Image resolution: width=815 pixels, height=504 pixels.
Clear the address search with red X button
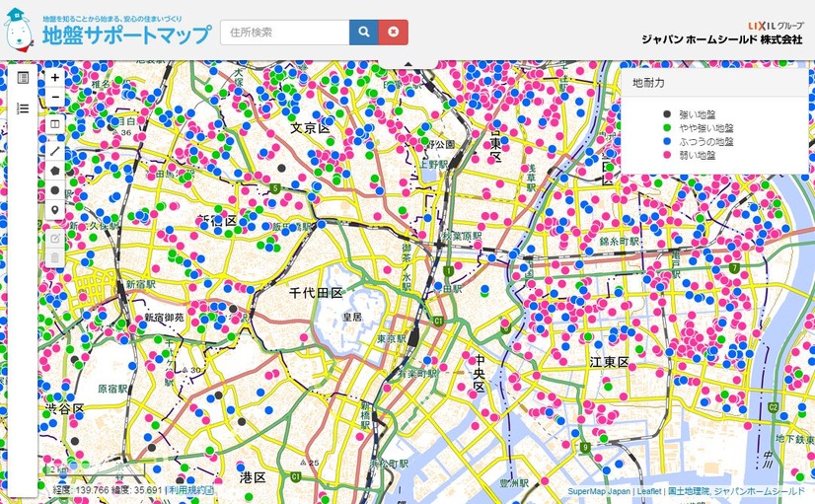pos(394,33)
